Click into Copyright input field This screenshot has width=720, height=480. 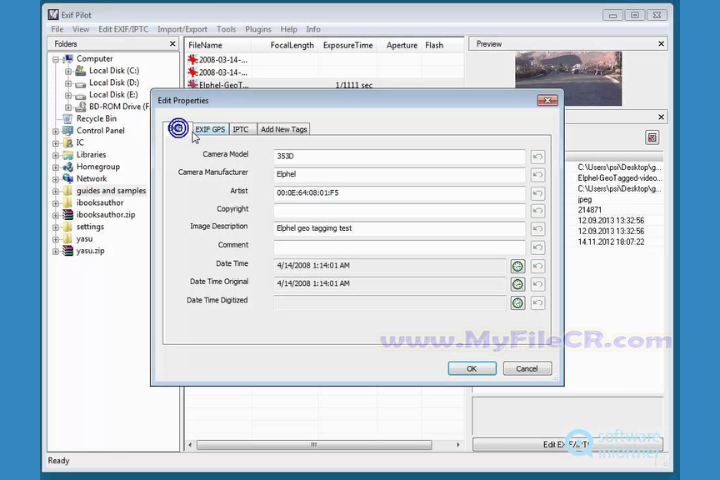(x=399, y=211)
